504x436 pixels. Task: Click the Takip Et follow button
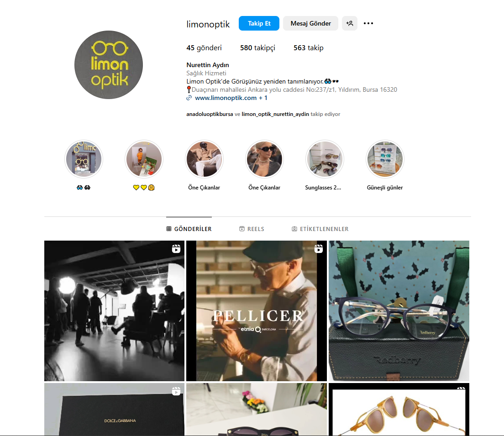tap(259, 23)
